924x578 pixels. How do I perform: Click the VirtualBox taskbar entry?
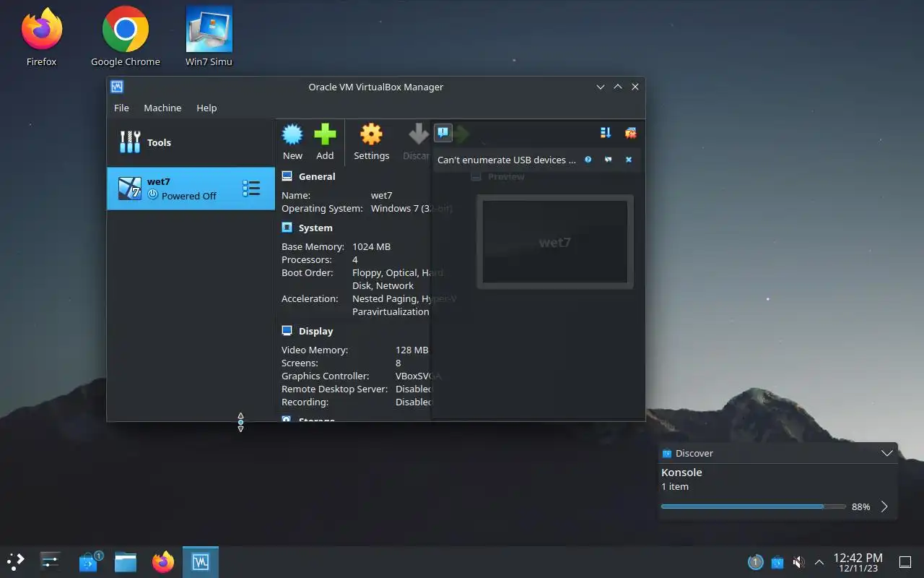[x=201, y=561]
